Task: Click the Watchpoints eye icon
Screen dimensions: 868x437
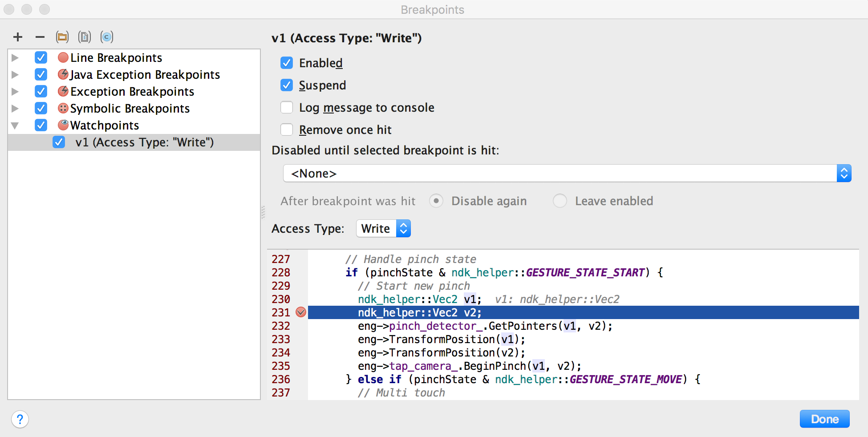Action: point(63,125)
